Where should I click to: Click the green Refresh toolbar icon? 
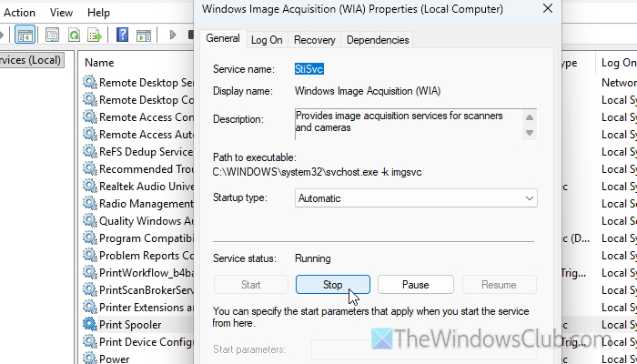coord(74,35)
